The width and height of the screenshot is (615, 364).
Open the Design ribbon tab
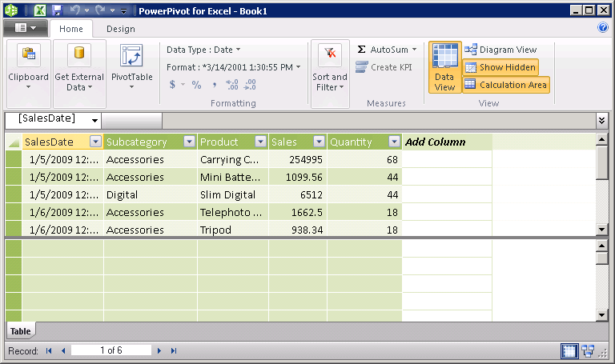[x=120, y=29]
